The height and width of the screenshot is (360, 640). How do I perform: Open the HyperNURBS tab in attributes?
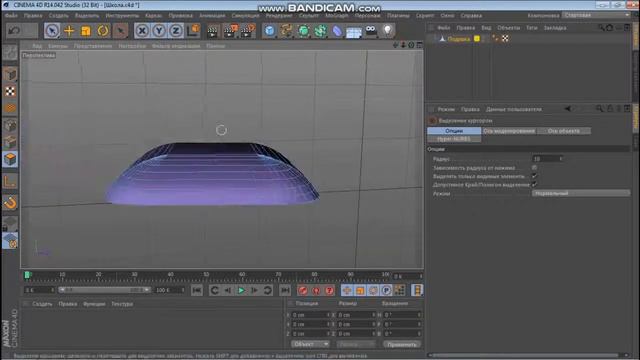coord(454,139)
